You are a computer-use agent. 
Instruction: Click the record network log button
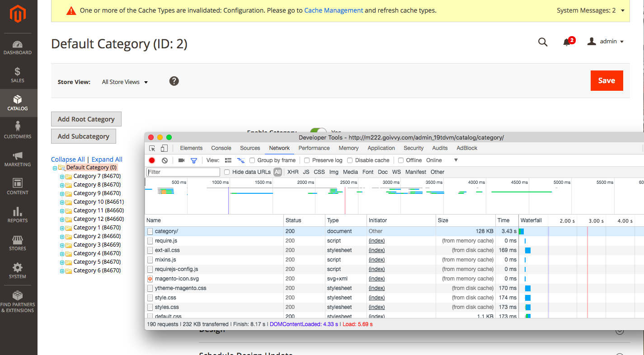coord(152,160)
